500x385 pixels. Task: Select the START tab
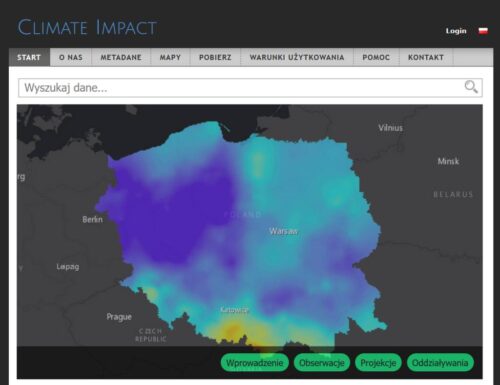29,57
